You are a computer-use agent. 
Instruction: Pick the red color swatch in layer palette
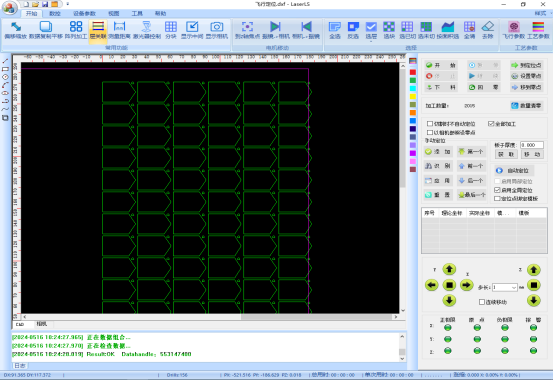pyautogui.click(x=413, y=72)
